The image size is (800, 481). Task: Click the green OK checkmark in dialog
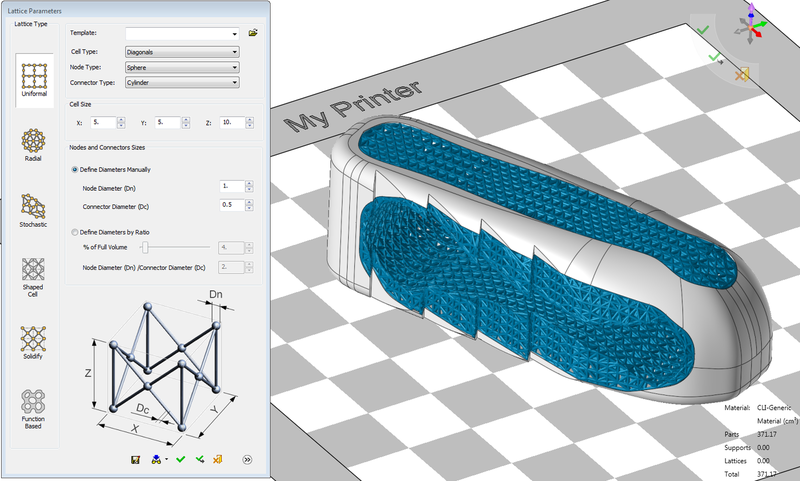pyautogui.click(x=180, y=459)
